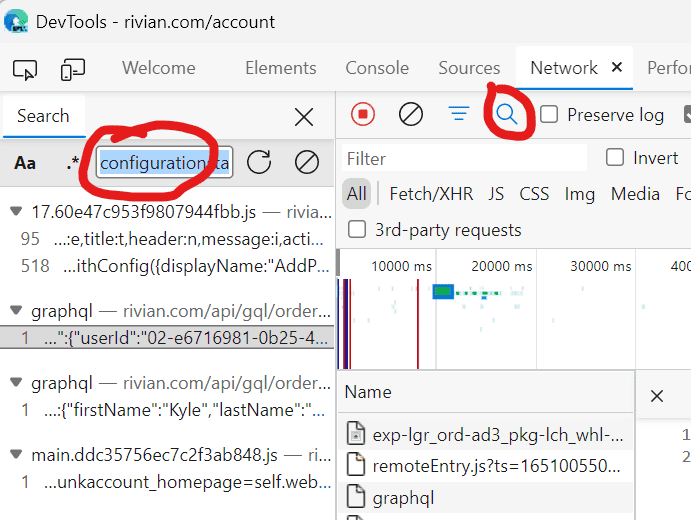
Task: Click the 30000 ms timeline marker
Action: click(601, 266)
